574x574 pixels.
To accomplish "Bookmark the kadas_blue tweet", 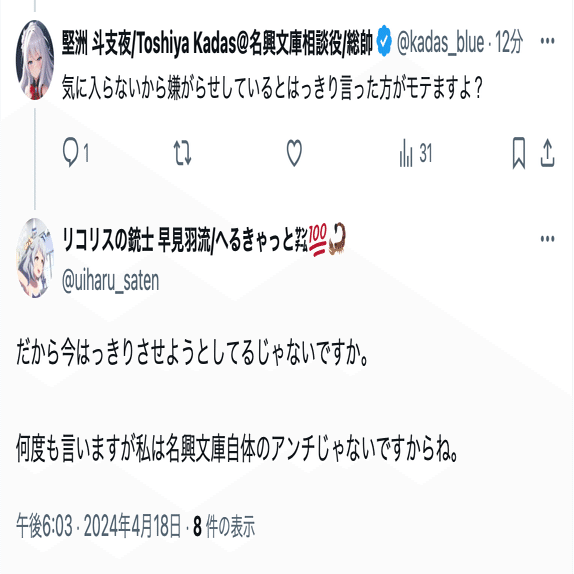I will click(519, 153).
